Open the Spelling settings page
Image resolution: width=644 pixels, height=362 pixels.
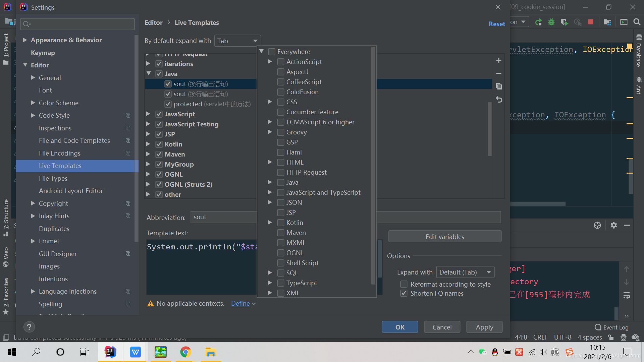(50, 304)
